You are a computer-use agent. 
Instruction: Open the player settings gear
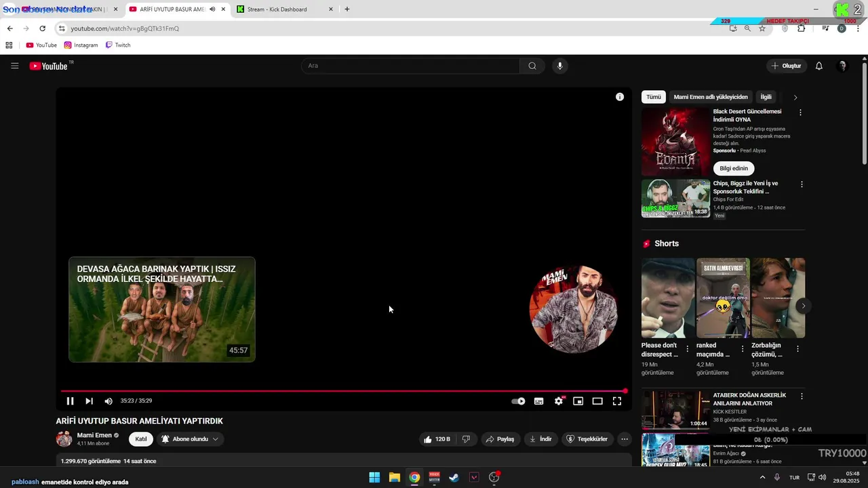pos(558,401)
